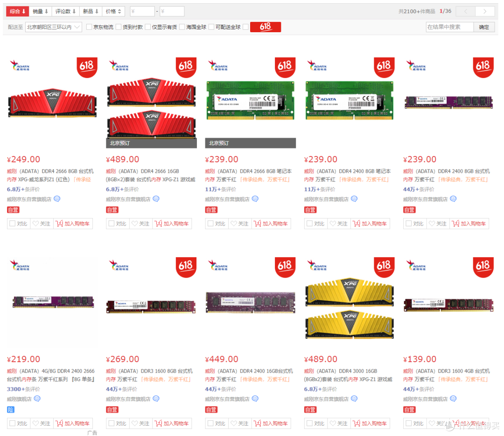Add ¥249 XPG memory to cart
Image resolution: width=504 pixels, height=436 pixels.
73,224
